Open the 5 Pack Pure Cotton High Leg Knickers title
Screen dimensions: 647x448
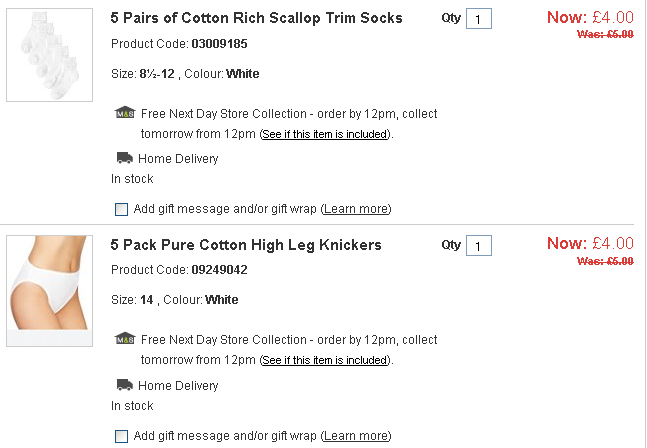pyautogui.click(x=246, y=245)
